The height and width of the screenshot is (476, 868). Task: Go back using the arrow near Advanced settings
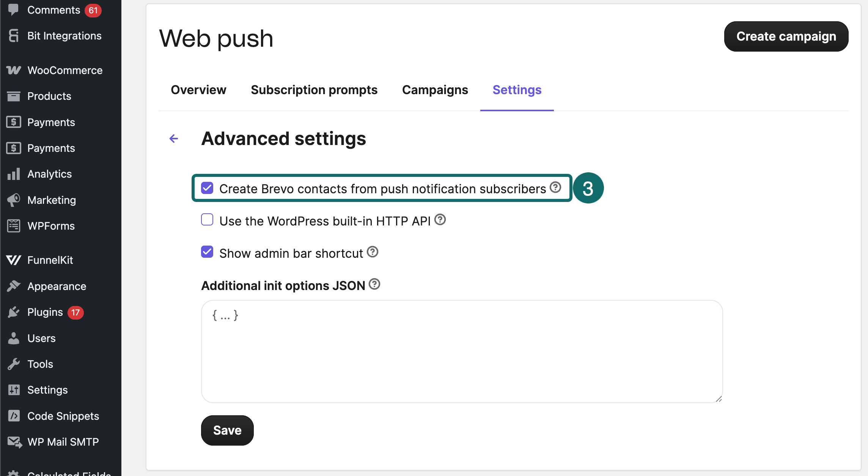coord(174,139)
